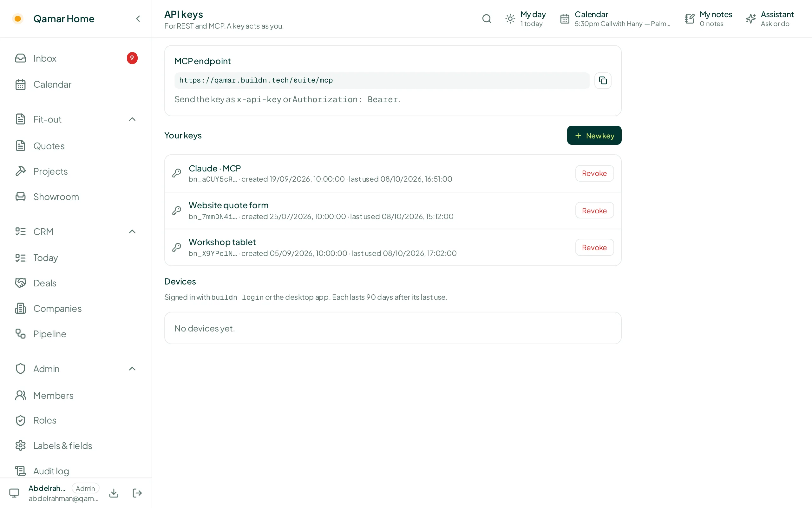
Task: Open Companies in the sidebar
Action: [76, 308]
